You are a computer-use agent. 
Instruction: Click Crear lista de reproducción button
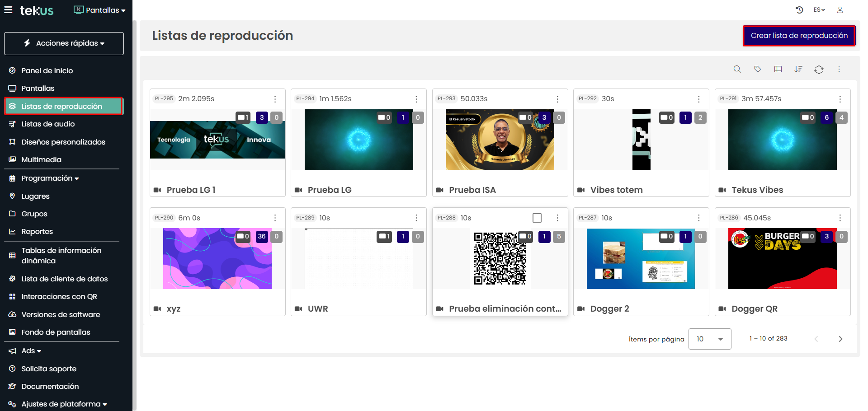799,36
